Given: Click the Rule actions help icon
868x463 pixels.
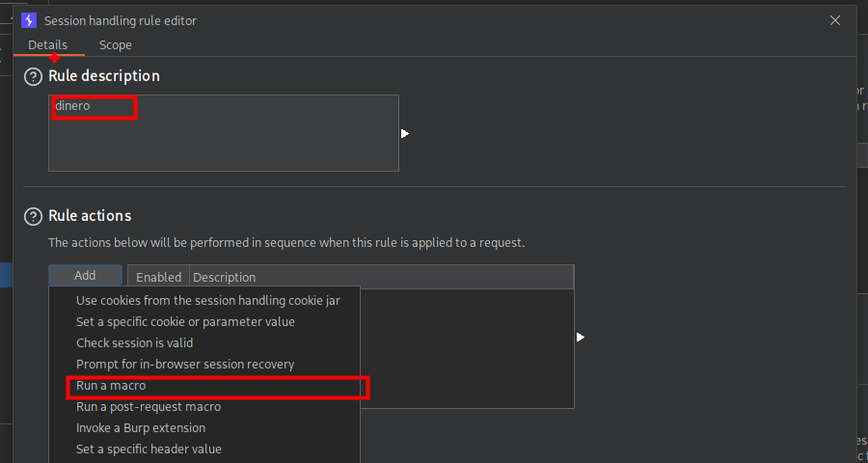Looking at the screenshot, I should [34, 216].
